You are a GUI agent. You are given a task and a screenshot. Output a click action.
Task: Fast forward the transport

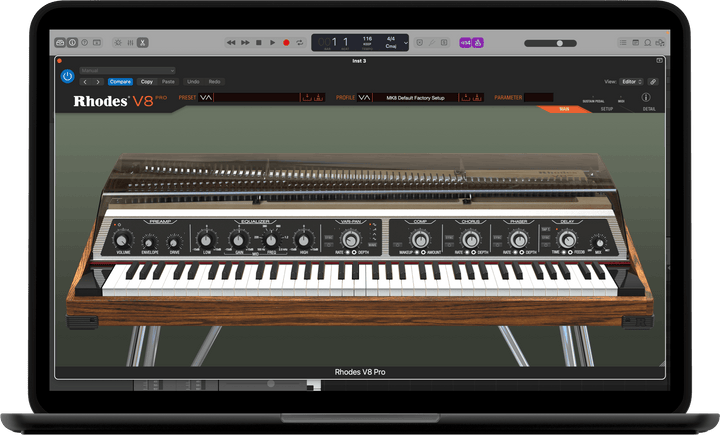(245, 43)
